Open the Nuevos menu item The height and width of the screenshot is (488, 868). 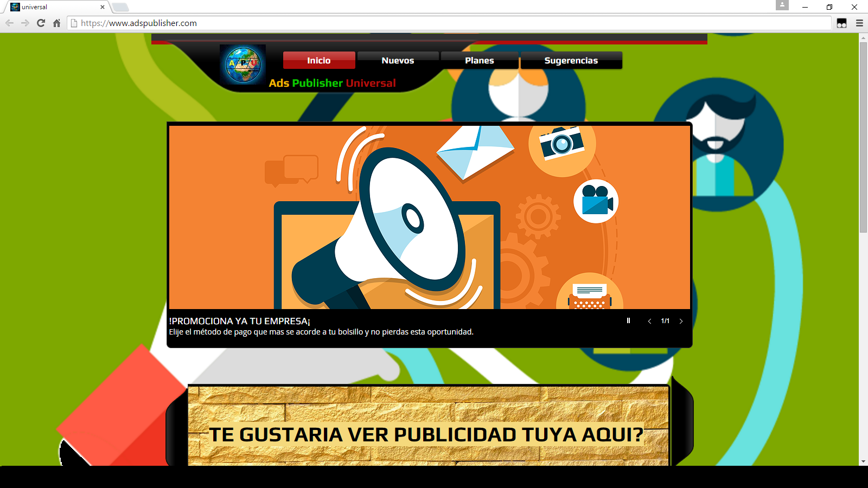(398, 60)
